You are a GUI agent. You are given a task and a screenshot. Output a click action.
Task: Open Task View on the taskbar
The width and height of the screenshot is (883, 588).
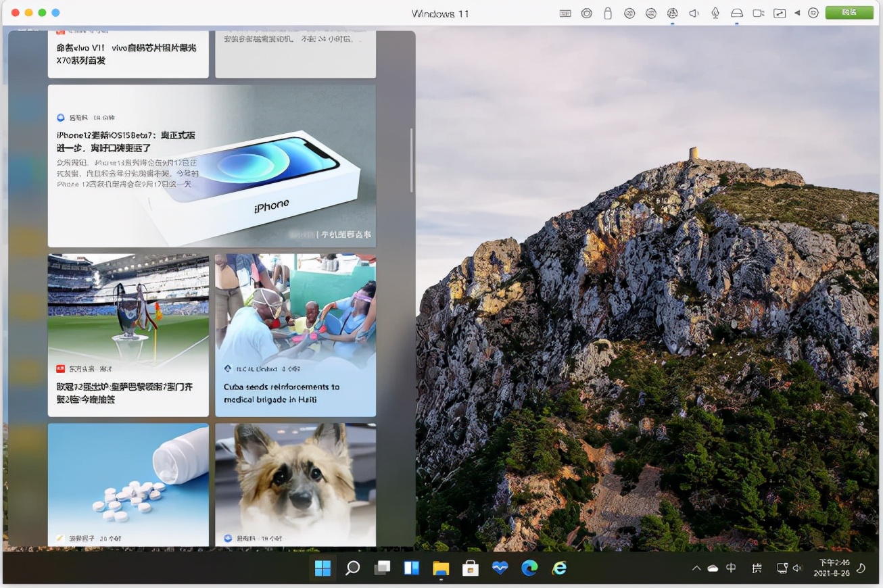click(x=382, y=568)
